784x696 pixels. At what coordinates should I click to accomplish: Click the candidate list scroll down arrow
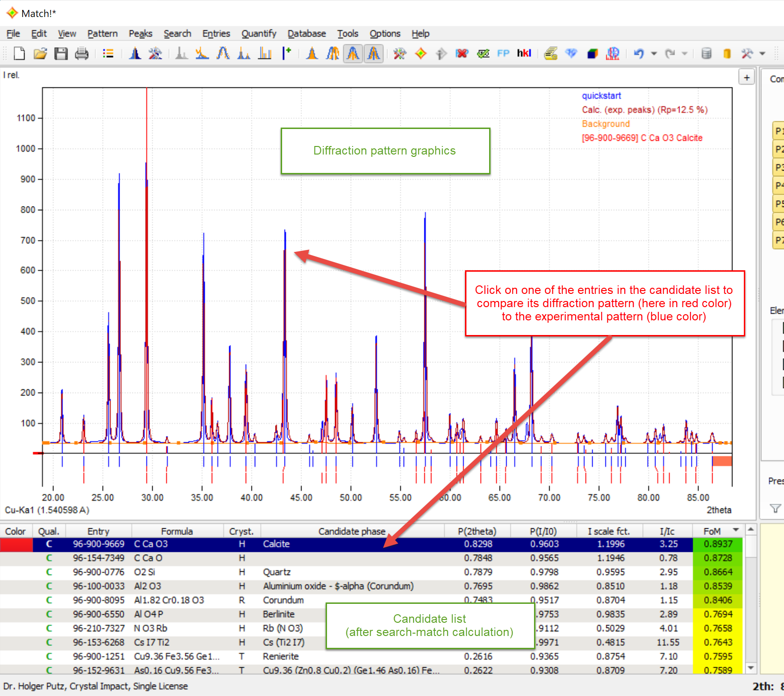(x=750, y=668)
